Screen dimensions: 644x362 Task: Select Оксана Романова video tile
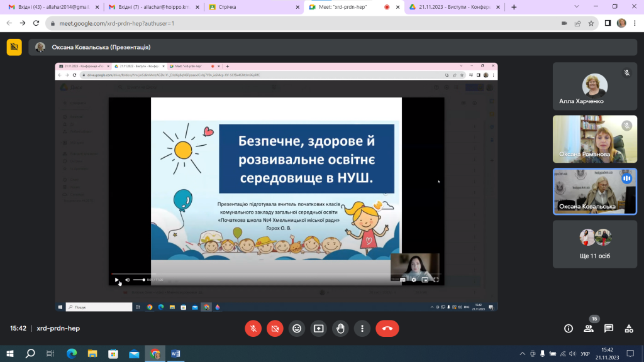pyautogui.click(x=595, y=139)
